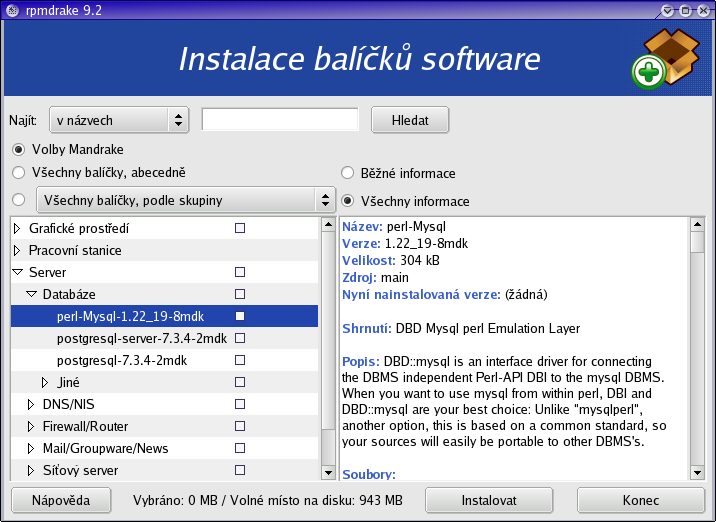716x522 pixels.
Task: Select the Firewall/Router row label
Action: coord(85,426)
